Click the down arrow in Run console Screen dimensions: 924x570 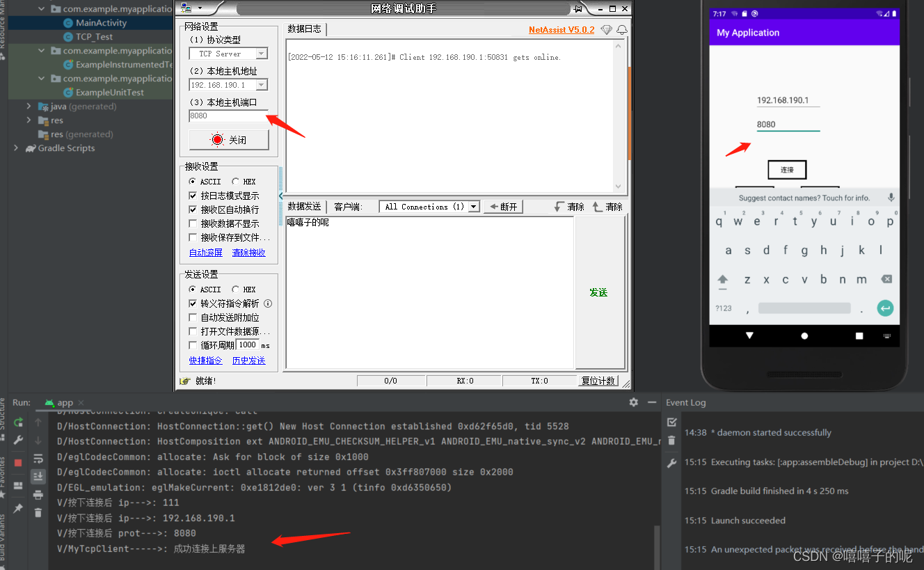(x=38, y=441)
